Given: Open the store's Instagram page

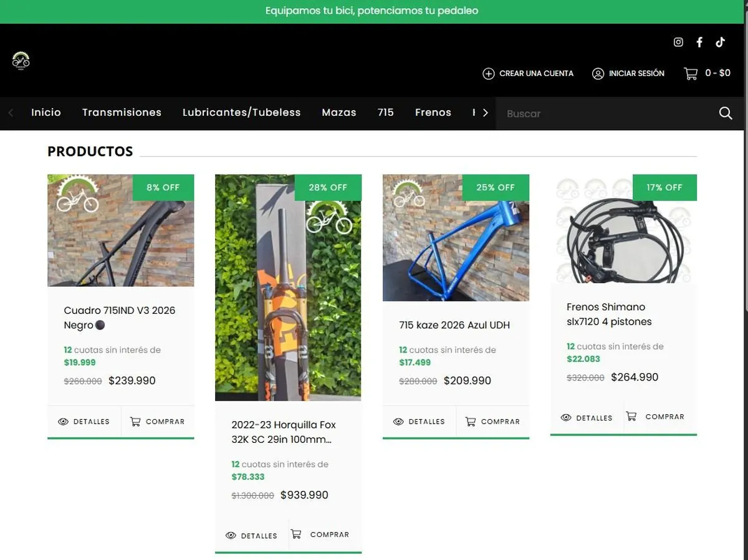Looking at the screenshot, I should tap(678, 42).
